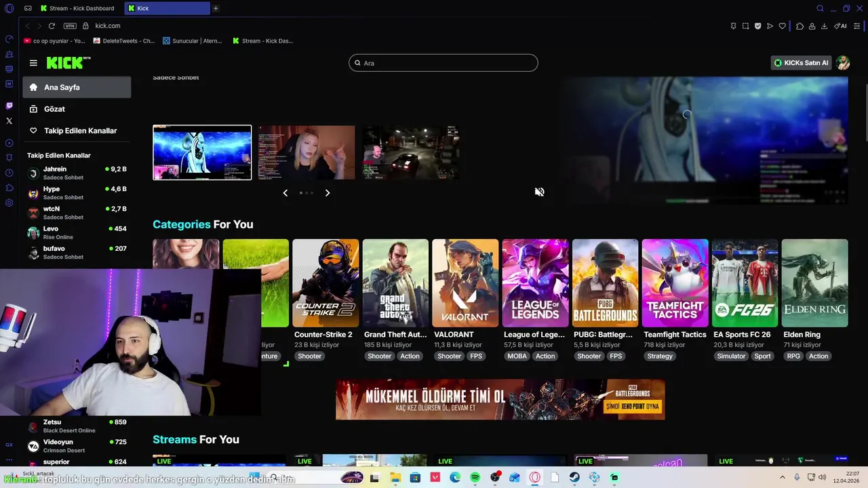Open the VALORANT category card
Screen dimensions: 868x488
pyautogui.click(x=465, y=283)
